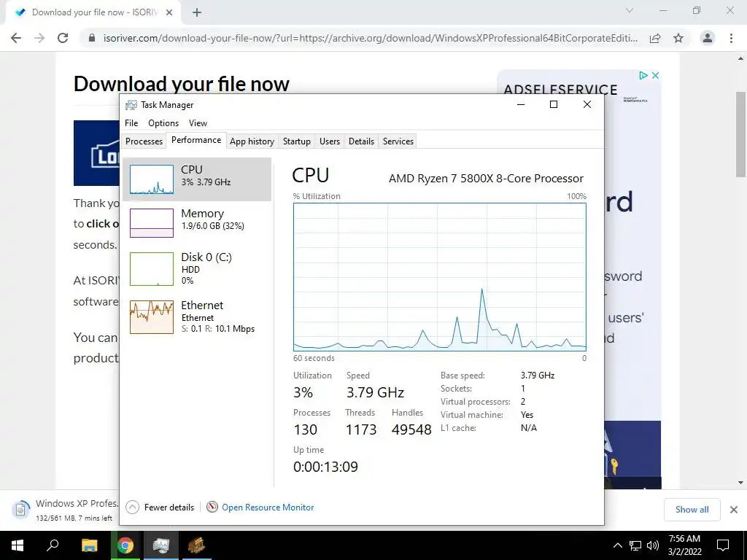The image size is (747, 560).
Task: Click the CPU utilization graph area
Action: (x=440, y=277)
